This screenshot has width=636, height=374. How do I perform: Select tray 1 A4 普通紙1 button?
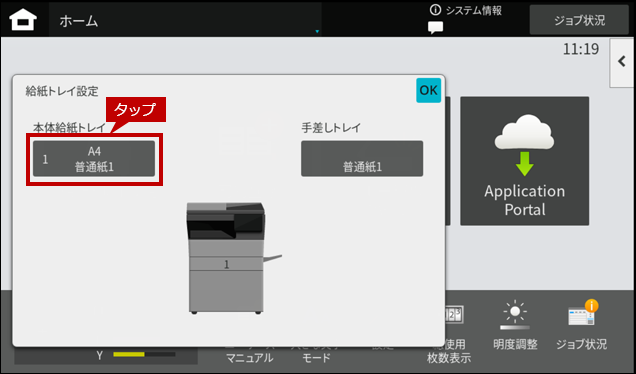tap(94, 159)
